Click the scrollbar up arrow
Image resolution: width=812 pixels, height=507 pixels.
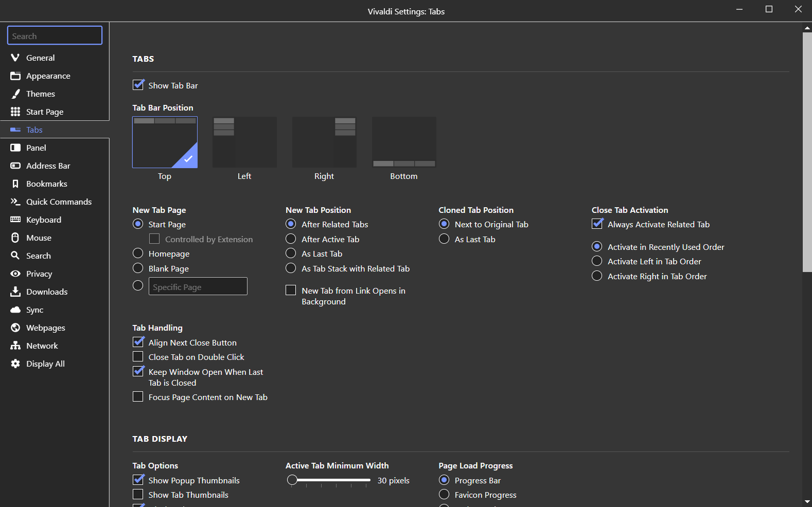[x=807, y=28]
